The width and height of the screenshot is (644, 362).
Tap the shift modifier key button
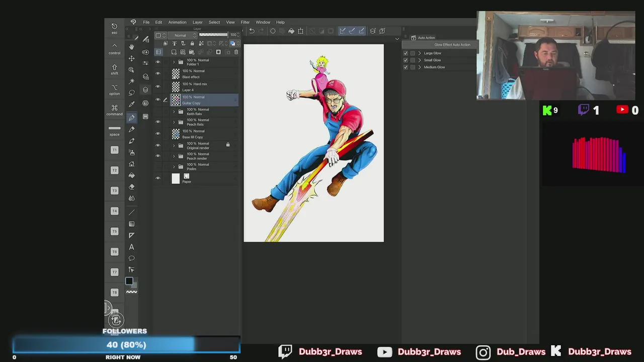pos(114,69)
